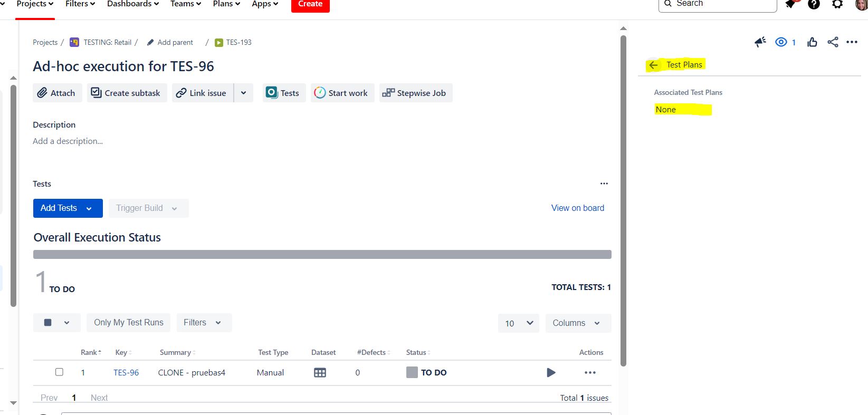Go back using Test Plans arrow
This screenshot has height=415, width=868.
tap(653, 65)
